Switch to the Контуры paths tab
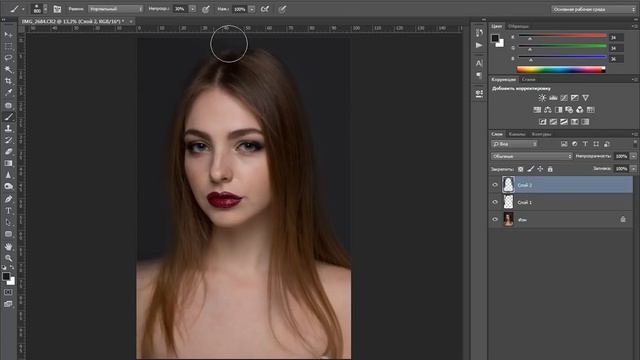Viewport: 640px width, 360px height. (541, 134)
